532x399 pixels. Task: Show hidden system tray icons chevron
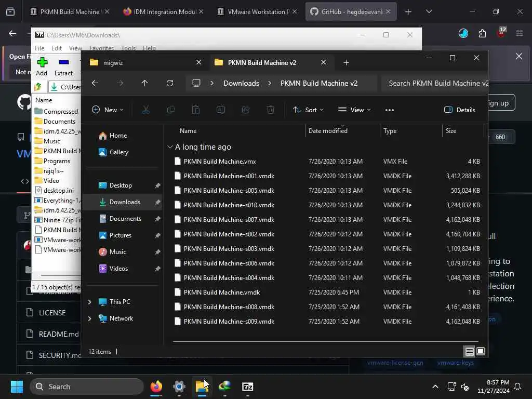435,387
